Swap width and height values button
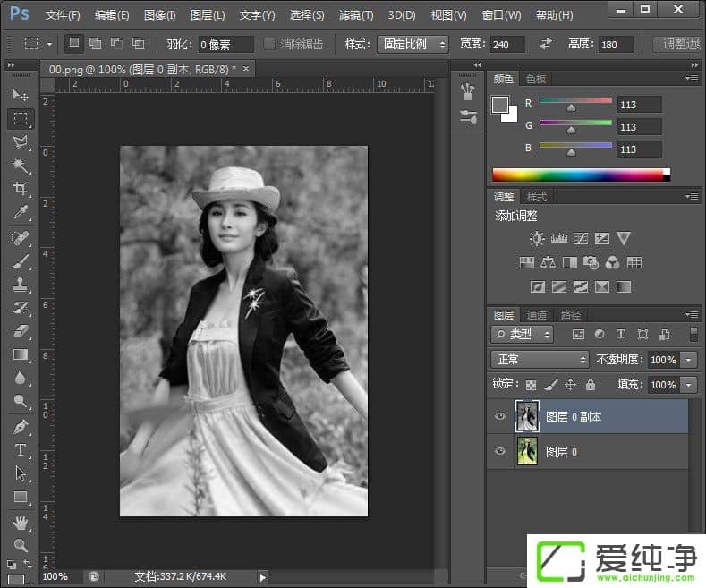706x588 pixels. pos(545,44)
